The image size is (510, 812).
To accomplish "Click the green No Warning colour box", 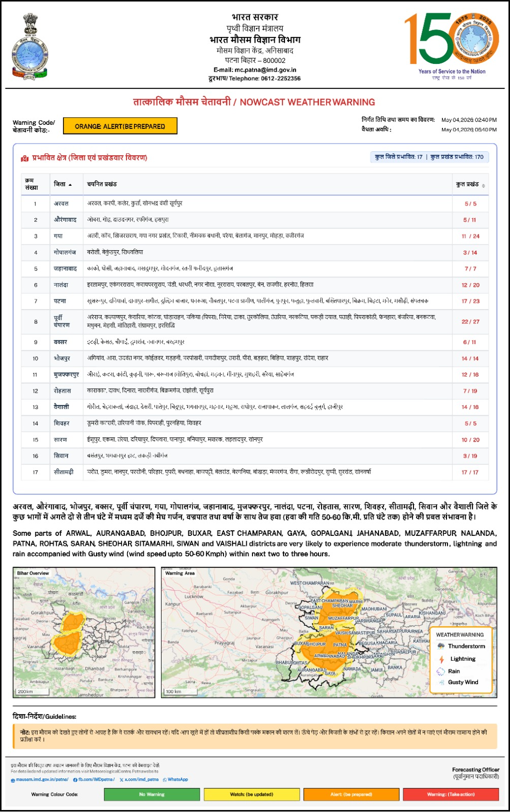I will [x=152, y=794].
